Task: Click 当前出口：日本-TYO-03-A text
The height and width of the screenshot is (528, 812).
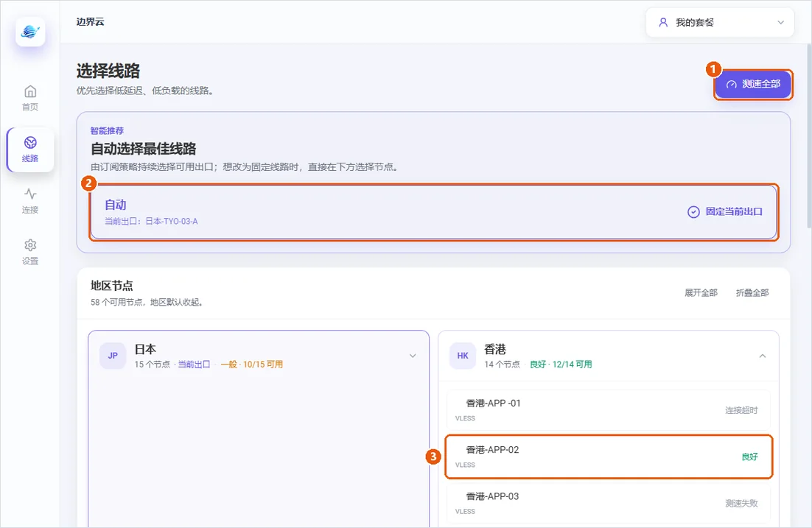Action: [x=151, y=222]
